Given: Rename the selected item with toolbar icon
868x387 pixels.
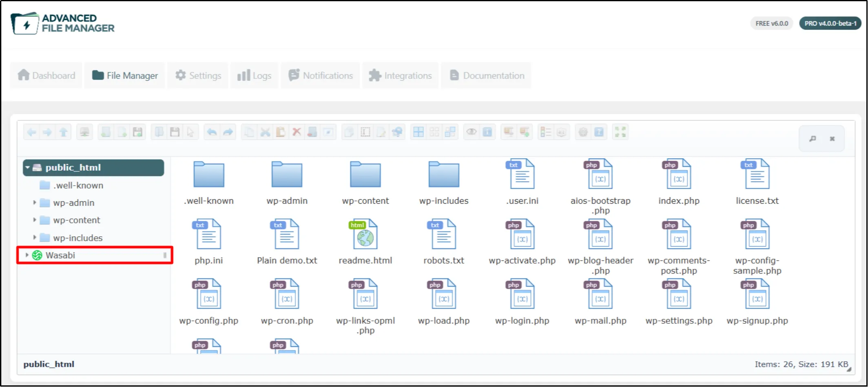Looking at the screenshot, I should [x=365, y=132].
